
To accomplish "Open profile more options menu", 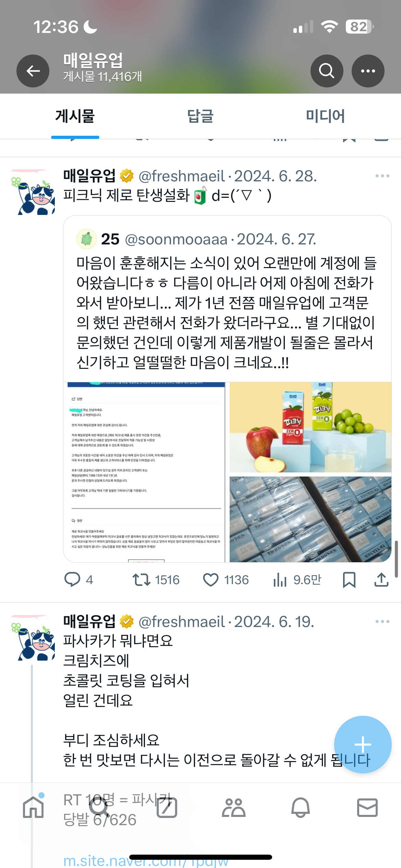I will tap(368, 71).
